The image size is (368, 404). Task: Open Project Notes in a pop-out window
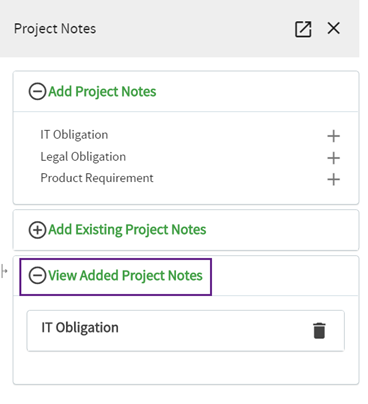pos(303,29)
